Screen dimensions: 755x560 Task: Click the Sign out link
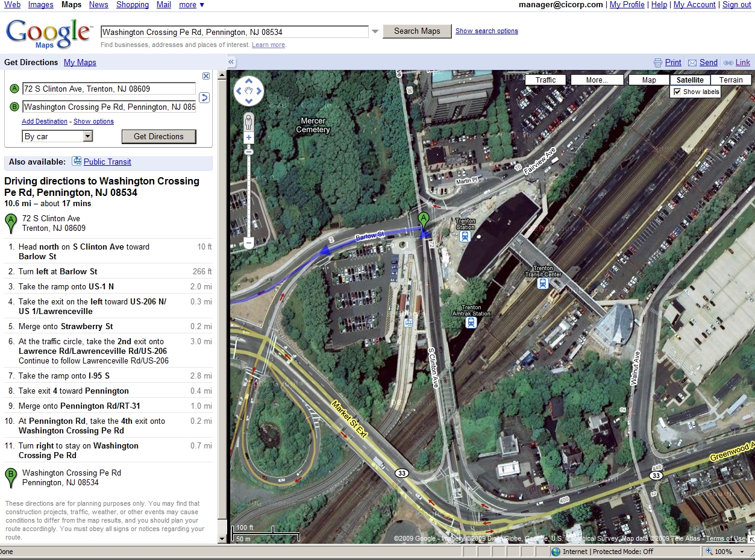pos(737,5)
